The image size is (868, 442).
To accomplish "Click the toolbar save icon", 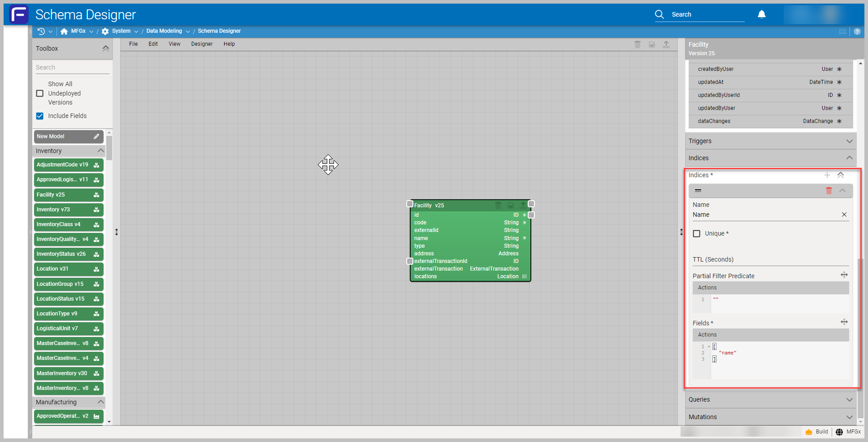I will click(x=652, y=44).
